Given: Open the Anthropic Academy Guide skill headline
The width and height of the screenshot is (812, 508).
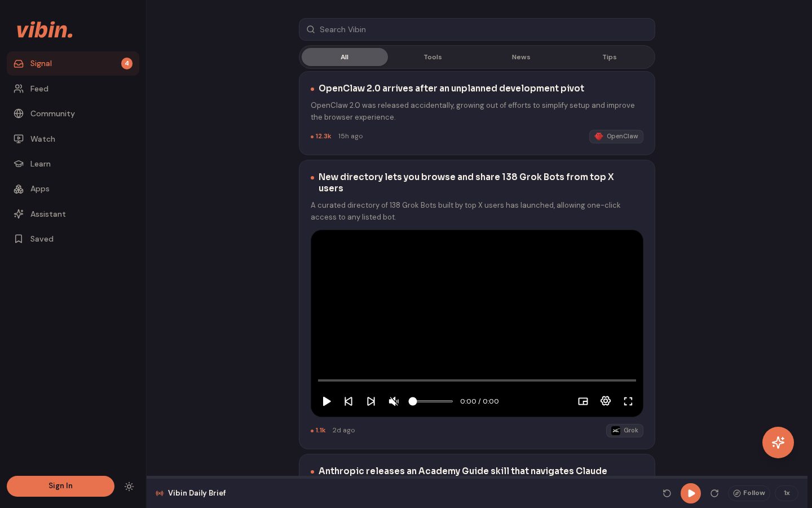Looking at the screenshot, I should 463,471.
